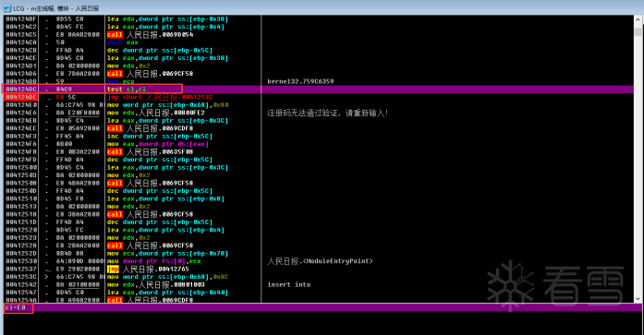The height and width of the screenshot is (335, 644).
Task: Click the 'kernel32.759C6359' comment
Action: point(300,81)
